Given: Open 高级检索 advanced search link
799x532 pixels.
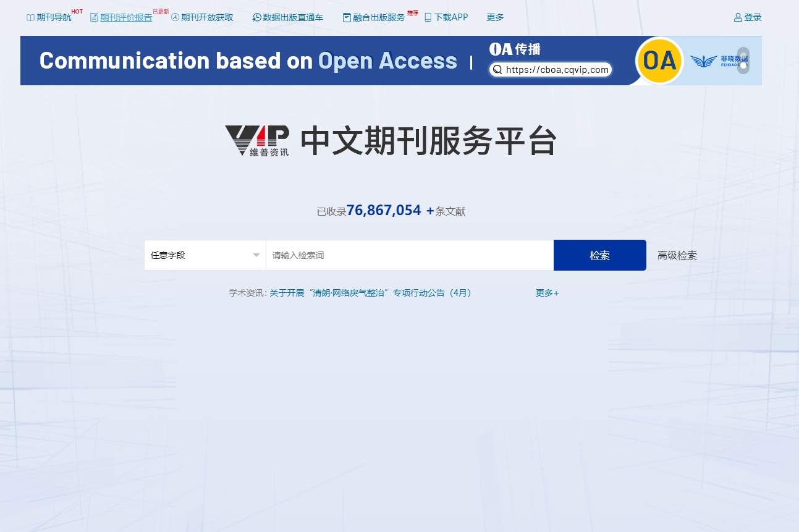Looking at the screenshot, I should [x=677, y=255].
